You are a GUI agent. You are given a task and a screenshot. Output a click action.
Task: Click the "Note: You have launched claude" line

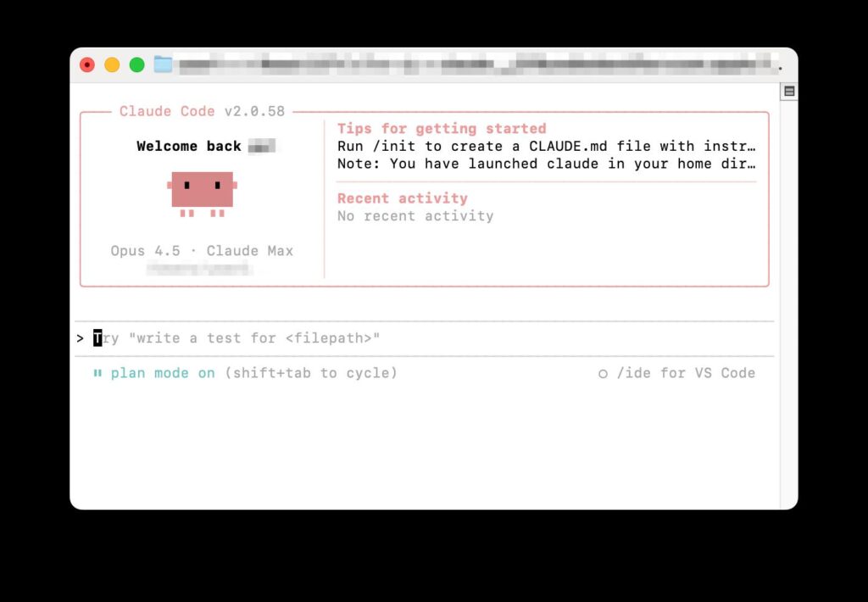click(546, 164)
